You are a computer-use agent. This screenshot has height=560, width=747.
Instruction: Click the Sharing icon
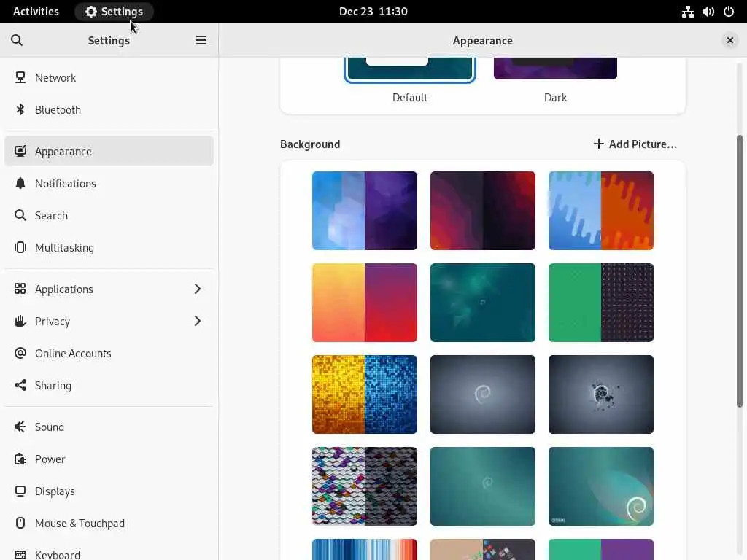[x=20, y=385]
